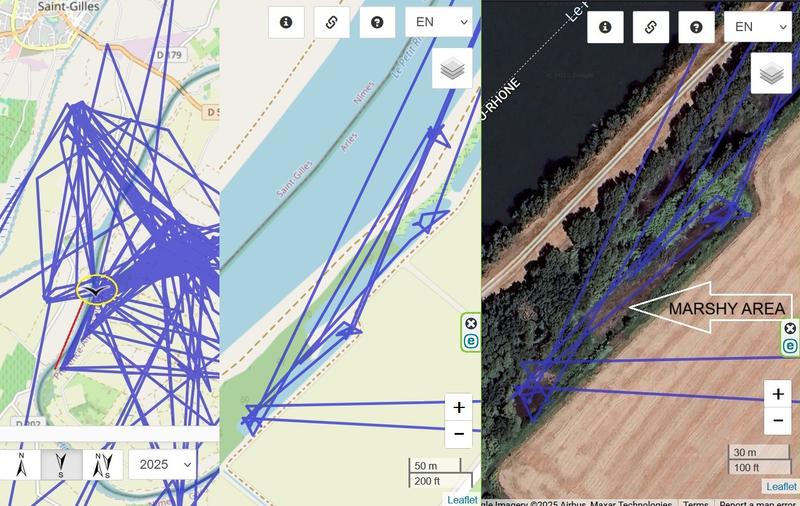Click the green 'e' icon on middle map edge
Screen dimensions: 800x506
[x=471, y=341]
